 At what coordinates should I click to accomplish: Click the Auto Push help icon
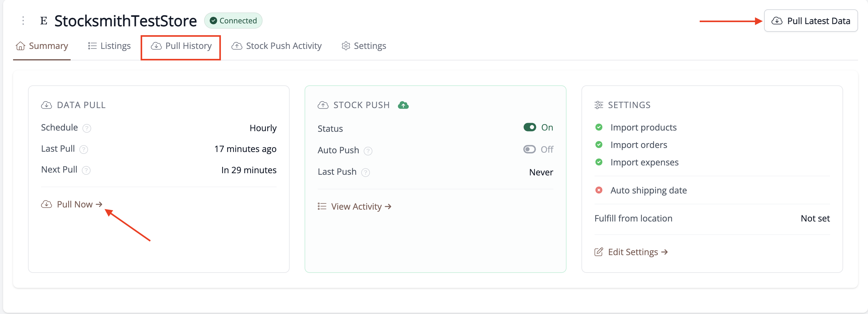tap(368, 151)
